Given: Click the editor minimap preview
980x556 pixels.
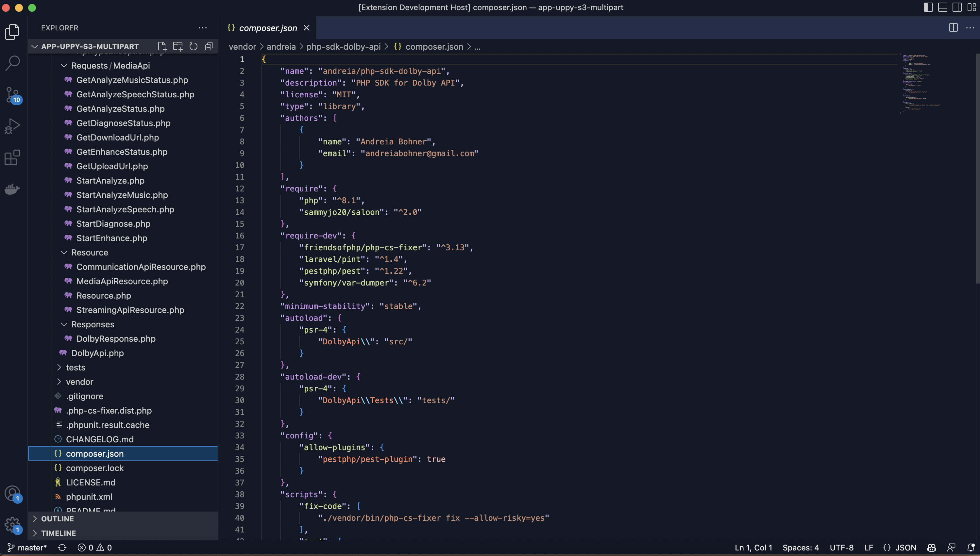Looking at the screenshot, I should click(921, 83).
